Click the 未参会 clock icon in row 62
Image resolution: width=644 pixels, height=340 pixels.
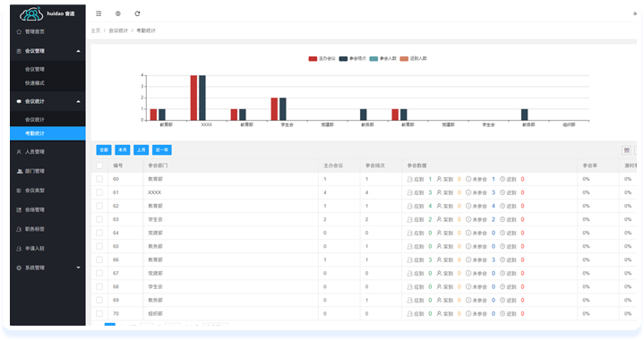click(468, 206)
